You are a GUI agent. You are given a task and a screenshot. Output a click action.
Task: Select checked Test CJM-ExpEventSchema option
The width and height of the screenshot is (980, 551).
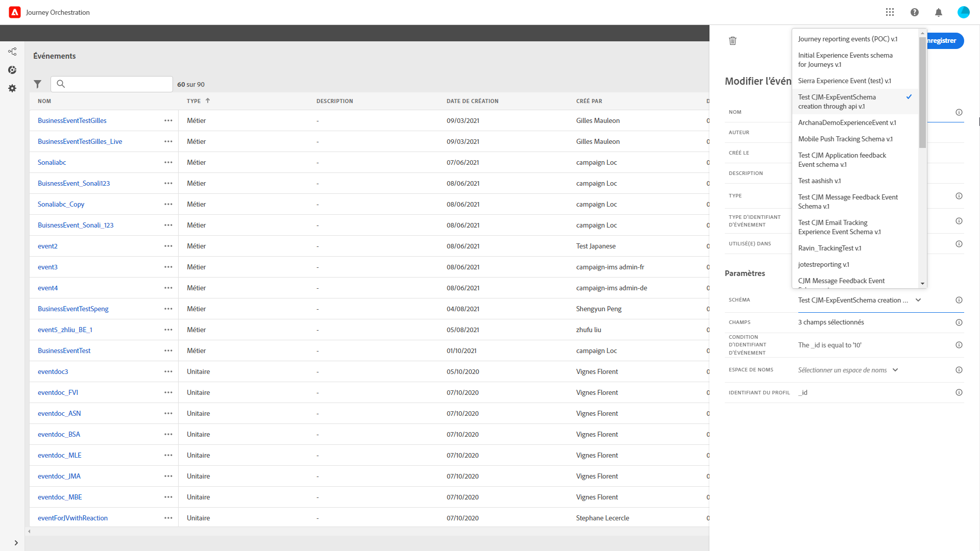837,102
